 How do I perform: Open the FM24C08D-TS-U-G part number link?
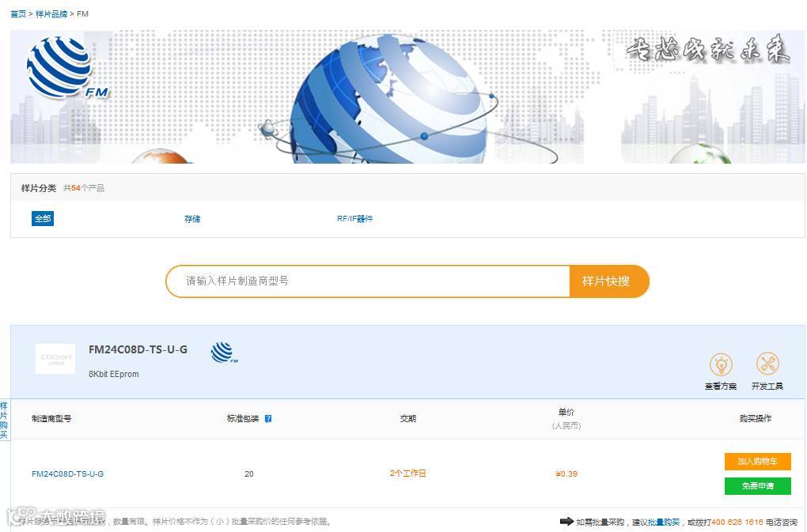pyautogui.click(x=67, y=474)
